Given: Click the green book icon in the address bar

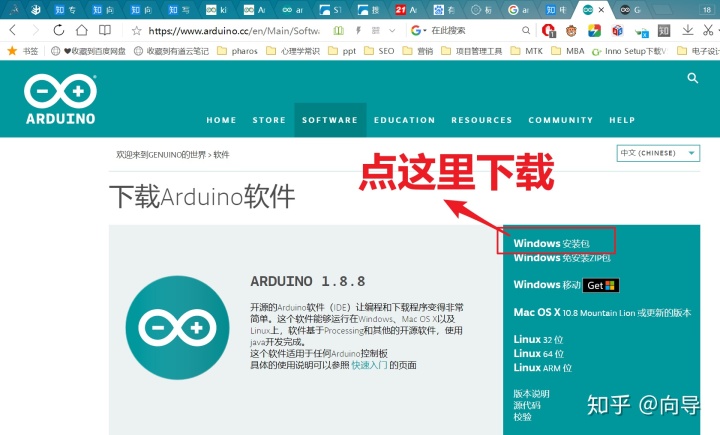Looking at the screenshot, I should (338, 31).
